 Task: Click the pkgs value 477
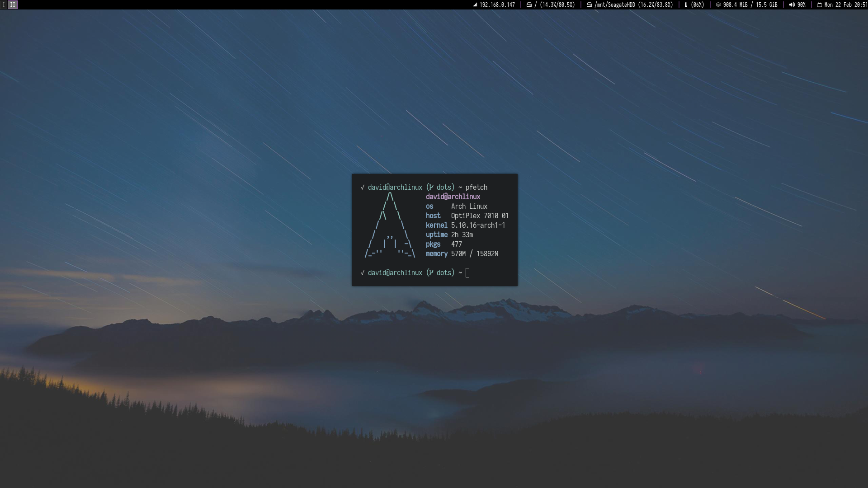457,244
